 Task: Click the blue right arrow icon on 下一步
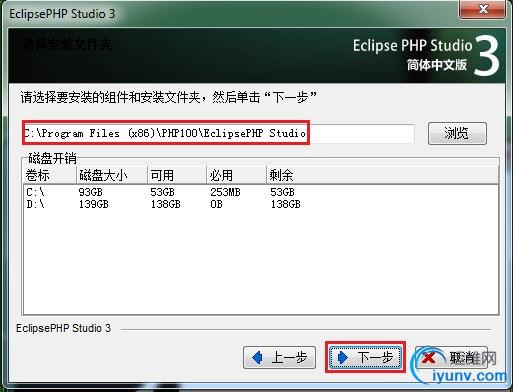(x=342, y=357)
